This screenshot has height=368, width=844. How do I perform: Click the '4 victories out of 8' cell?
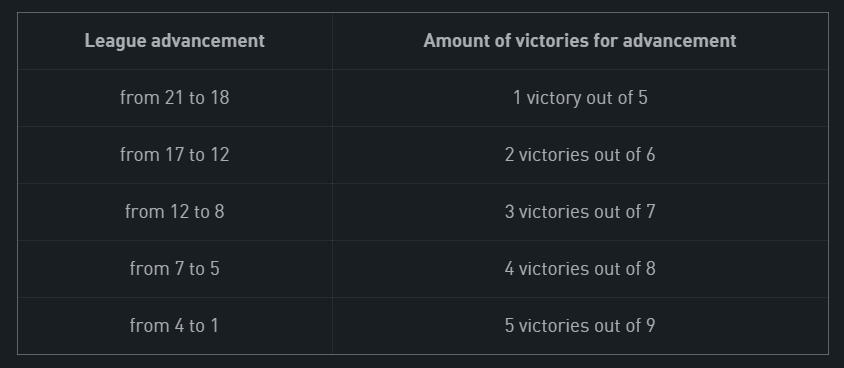580,269
